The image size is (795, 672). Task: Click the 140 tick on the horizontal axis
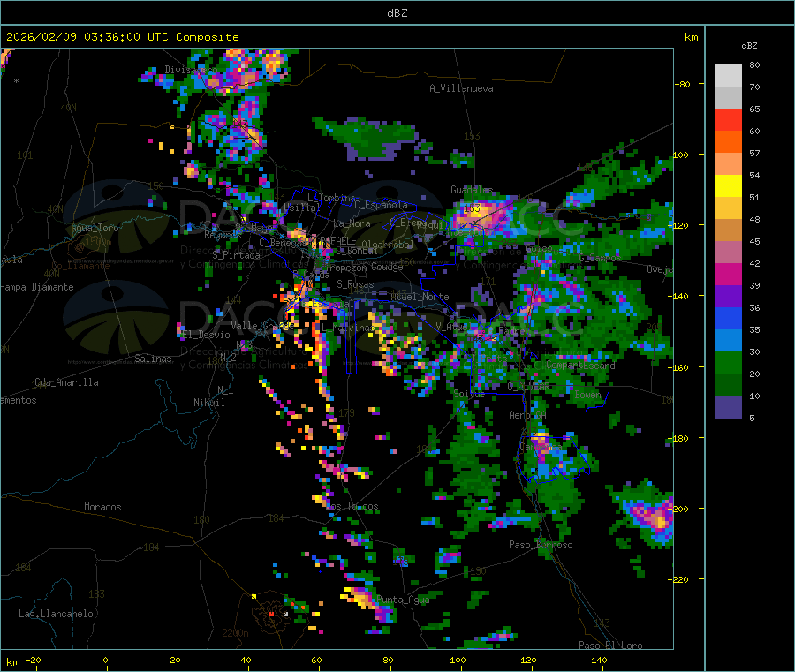599,661
